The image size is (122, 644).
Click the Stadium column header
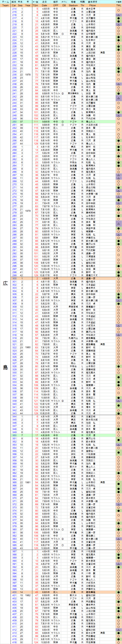[73, 5]
